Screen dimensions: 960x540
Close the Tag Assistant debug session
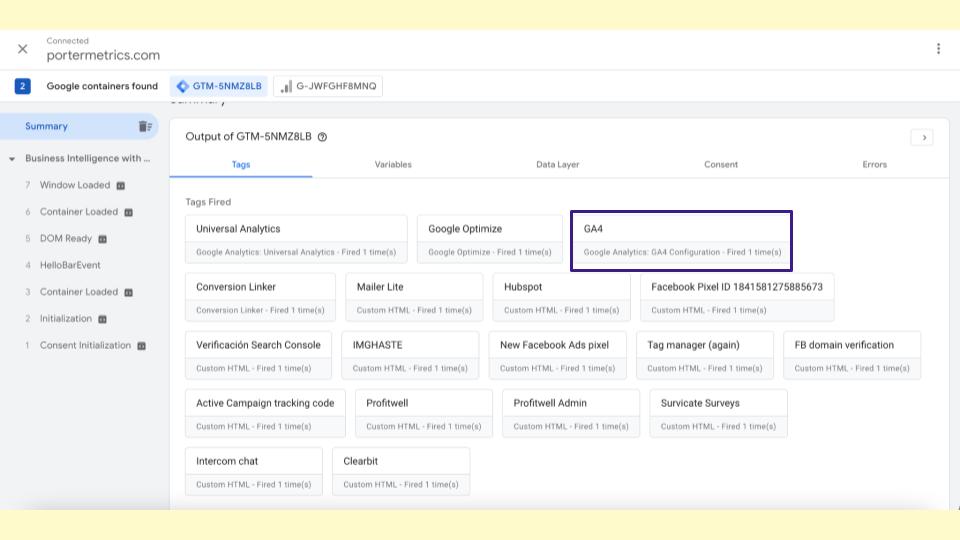[23, 49]
